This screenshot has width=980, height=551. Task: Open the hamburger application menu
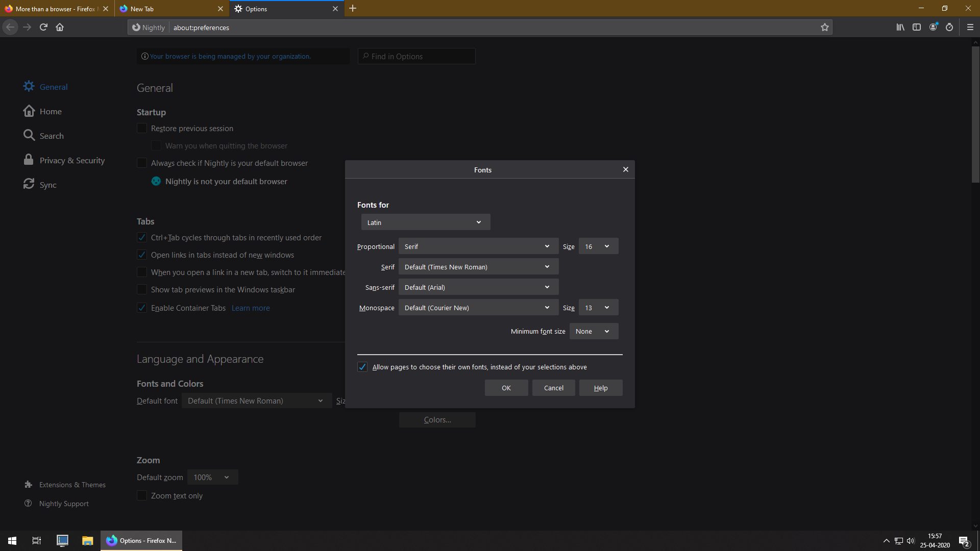970,28
